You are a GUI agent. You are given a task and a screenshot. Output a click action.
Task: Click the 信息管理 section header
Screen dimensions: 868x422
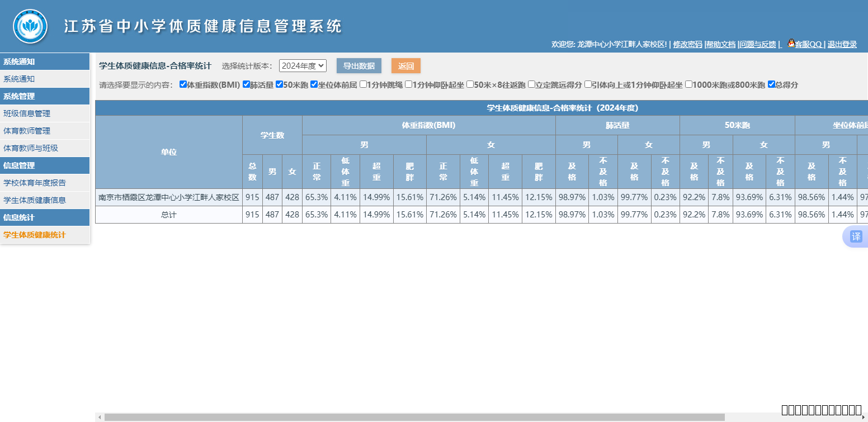(45, 165)
